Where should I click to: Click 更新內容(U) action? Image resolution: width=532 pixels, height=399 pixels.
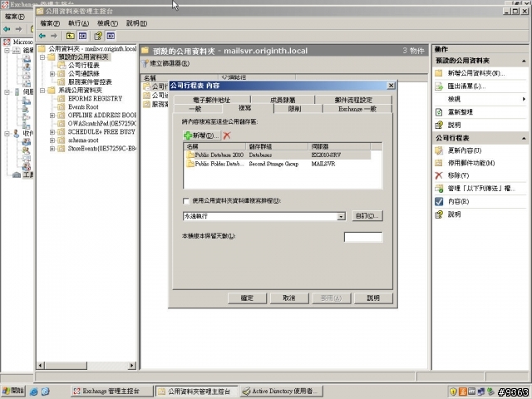tap(464, 150)
